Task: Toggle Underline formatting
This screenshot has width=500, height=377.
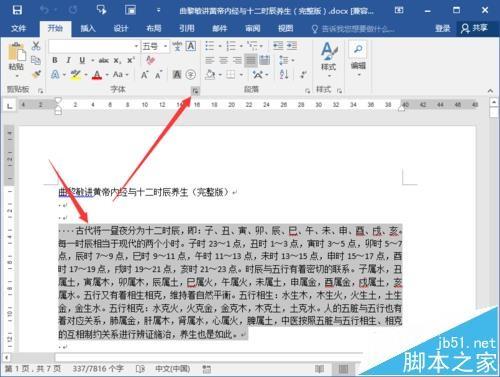Action: 82,60
